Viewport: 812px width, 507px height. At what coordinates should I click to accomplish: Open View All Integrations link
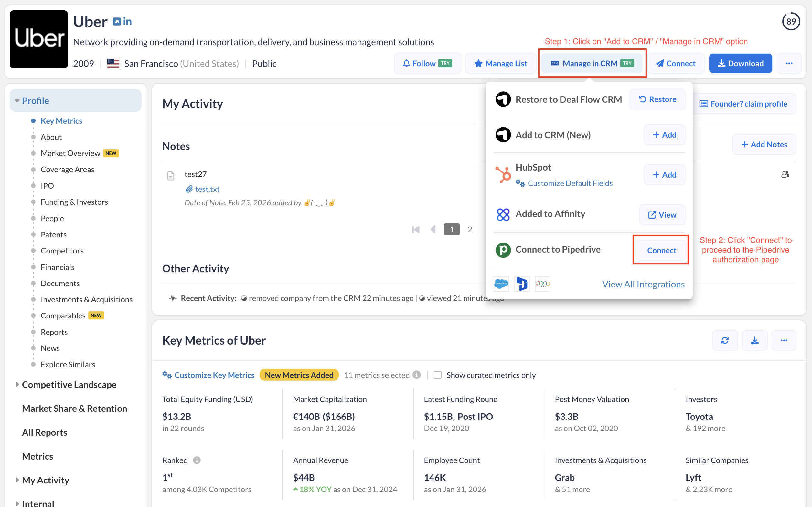point(643,284)
